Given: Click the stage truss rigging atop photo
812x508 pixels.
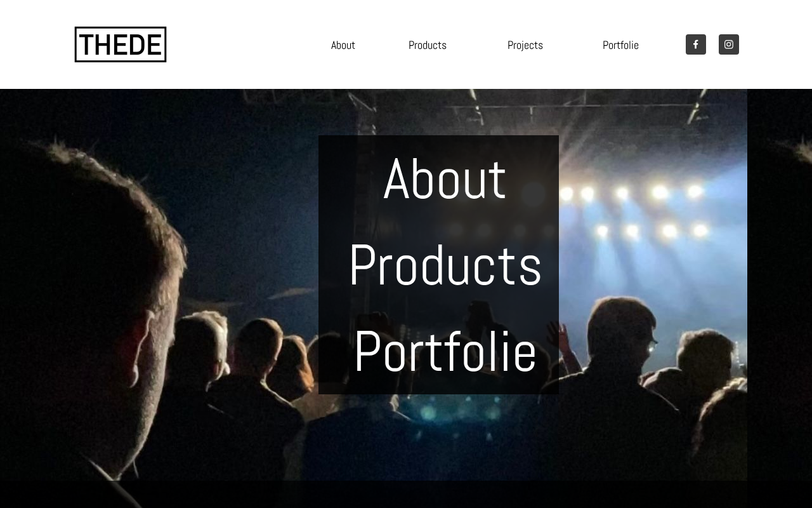Looking at the screenshot, I should pyautogui.click(x=571, y=105).
